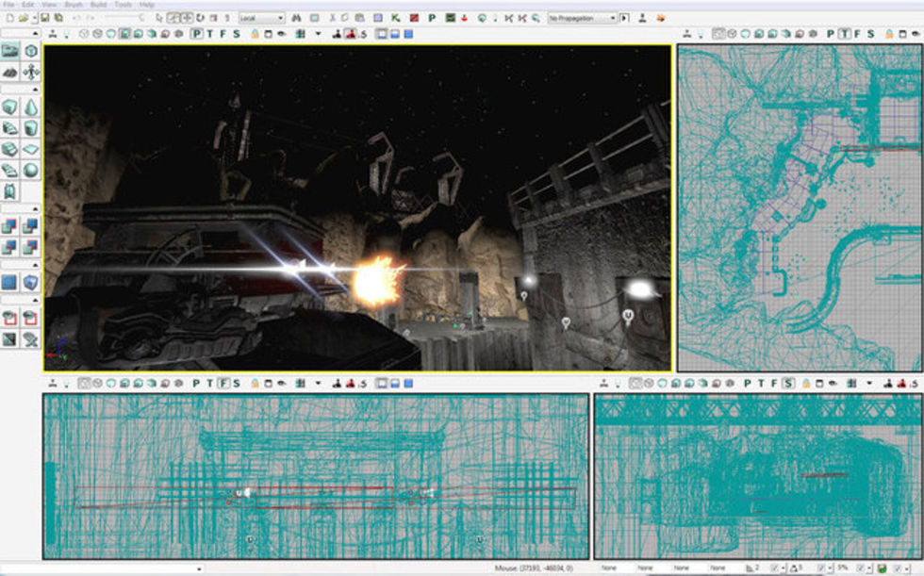Viewport: 924px width, 576px height.
Task: Open the Build menu
Action: point(97,5)
